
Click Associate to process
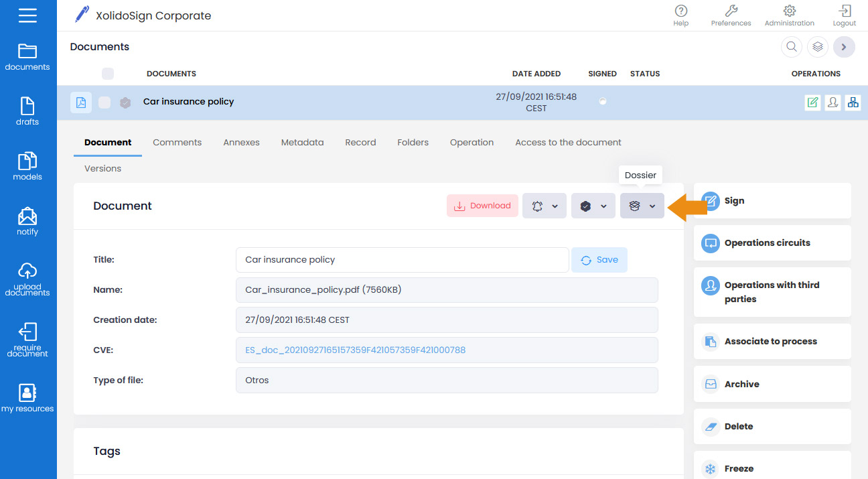point(772,341)
